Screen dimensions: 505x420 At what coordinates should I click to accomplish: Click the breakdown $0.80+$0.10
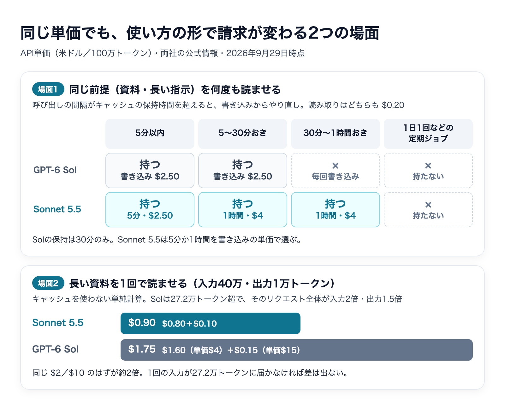click(189, 324)
